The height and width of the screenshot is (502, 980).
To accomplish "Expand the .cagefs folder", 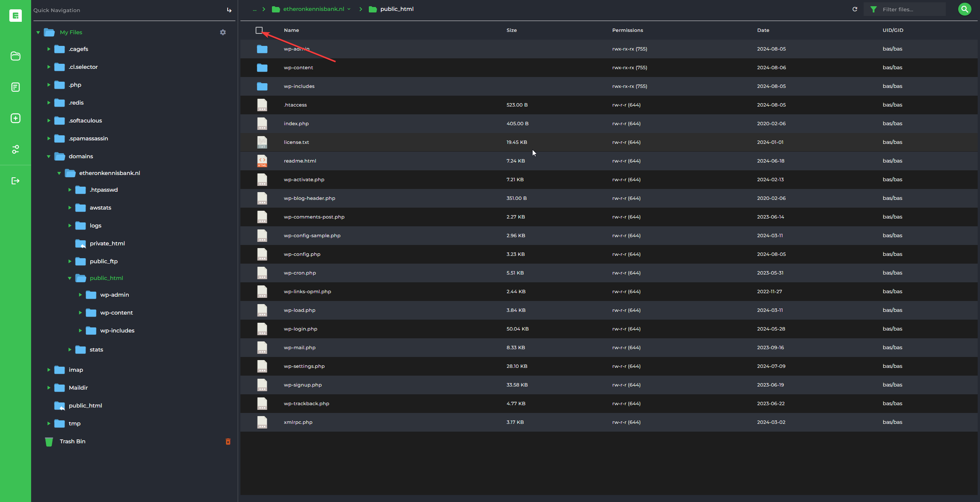I will (49, 49).
